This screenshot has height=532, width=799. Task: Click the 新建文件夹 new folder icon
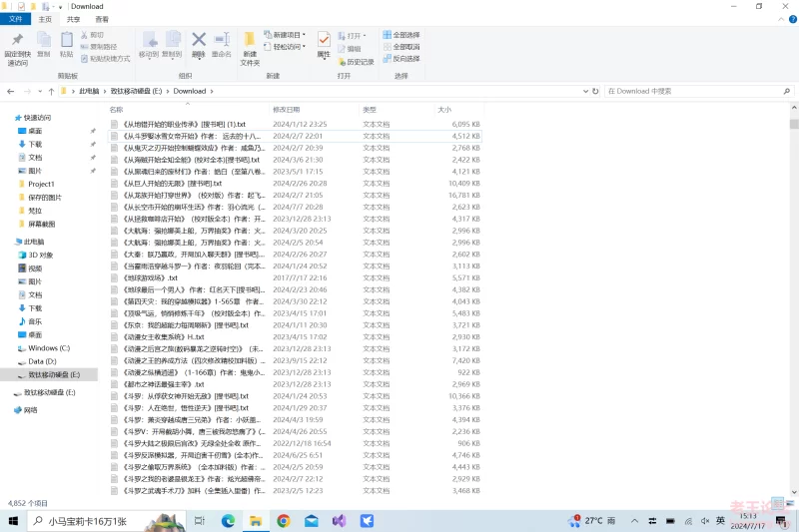tap(250, 40)
